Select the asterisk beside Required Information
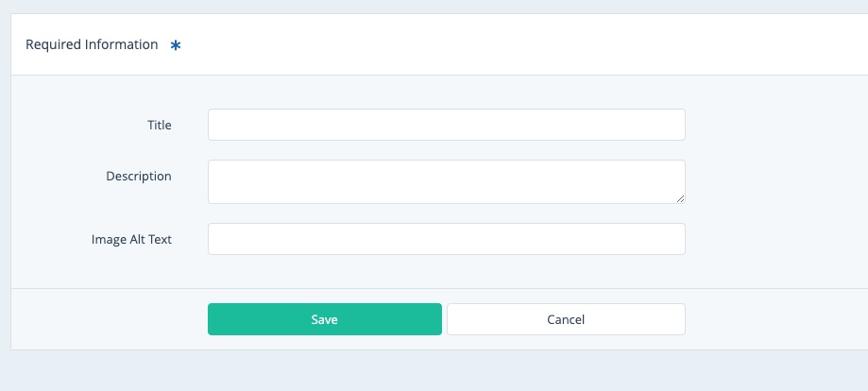This screenshot has width=868, height=391. pyautogui.click(x=175, y=45)
